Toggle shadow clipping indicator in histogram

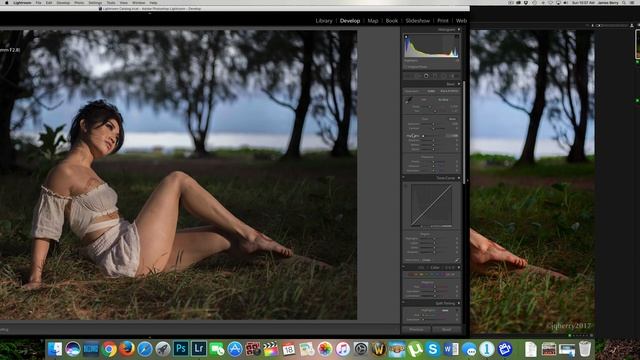(x=406, y=37)
